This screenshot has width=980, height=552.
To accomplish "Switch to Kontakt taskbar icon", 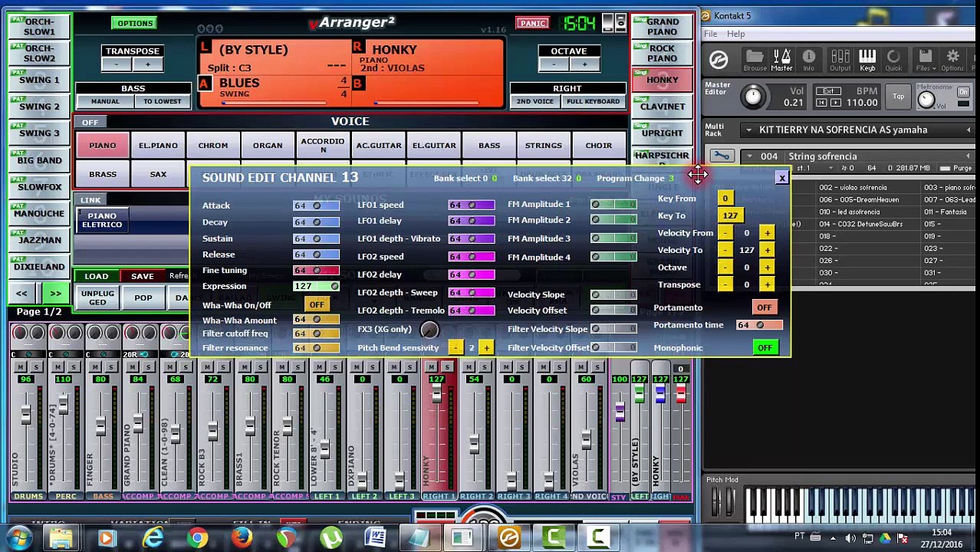I will click(509, 537).
